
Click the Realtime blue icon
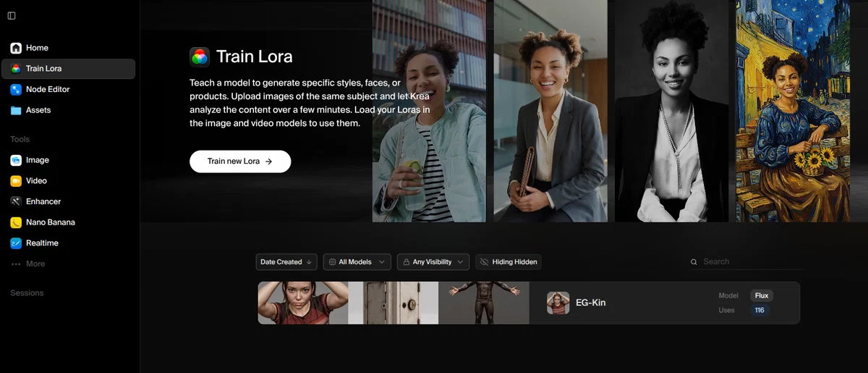coord(16,243)
